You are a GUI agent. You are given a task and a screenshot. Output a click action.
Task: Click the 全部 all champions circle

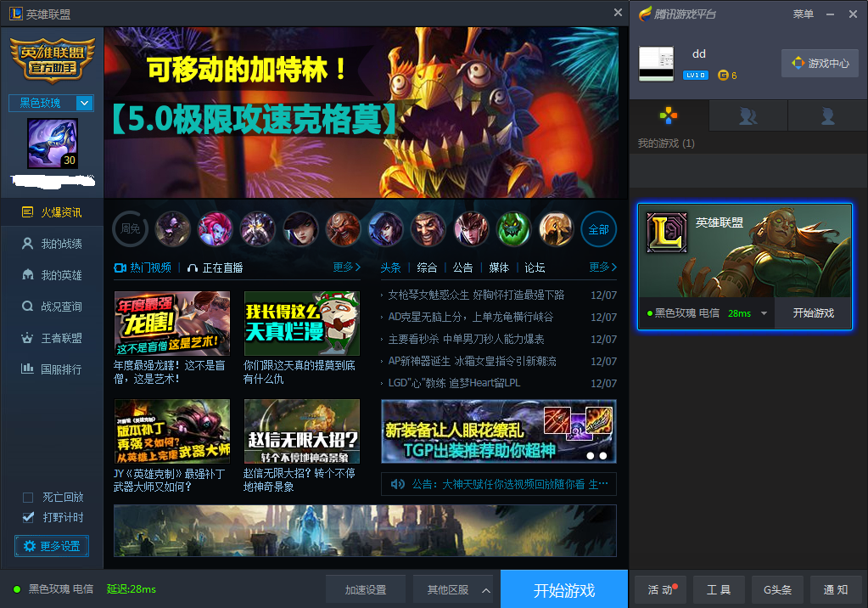[x=598, y=229]
